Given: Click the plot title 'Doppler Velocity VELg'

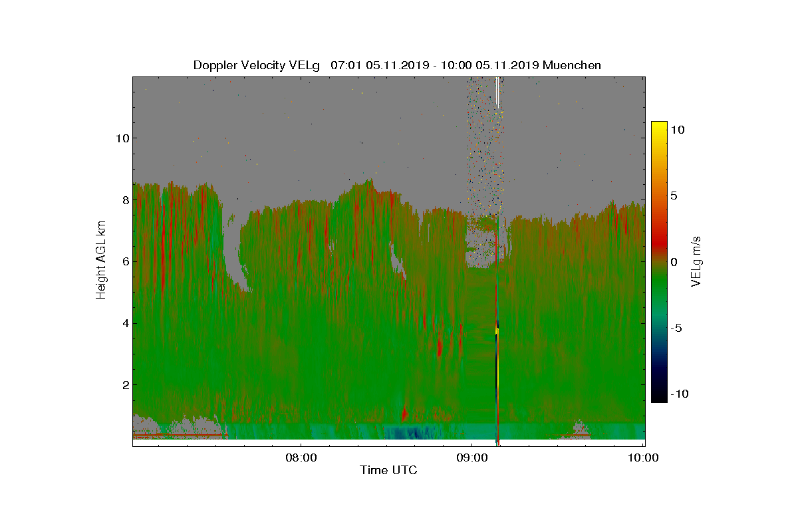Looking at the screenshot, I should [257, 65].
